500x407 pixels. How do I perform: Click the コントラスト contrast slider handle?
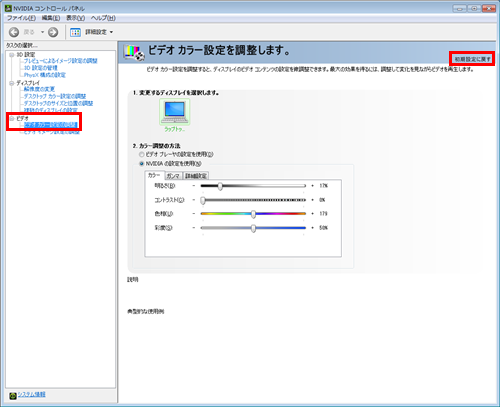pos(203,200)
